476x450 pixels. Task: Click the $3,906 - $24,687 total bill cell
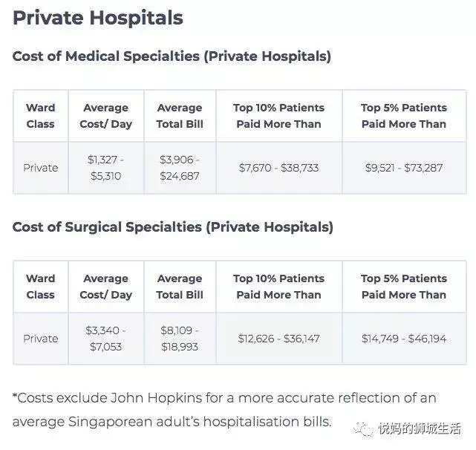pos(180,168)
